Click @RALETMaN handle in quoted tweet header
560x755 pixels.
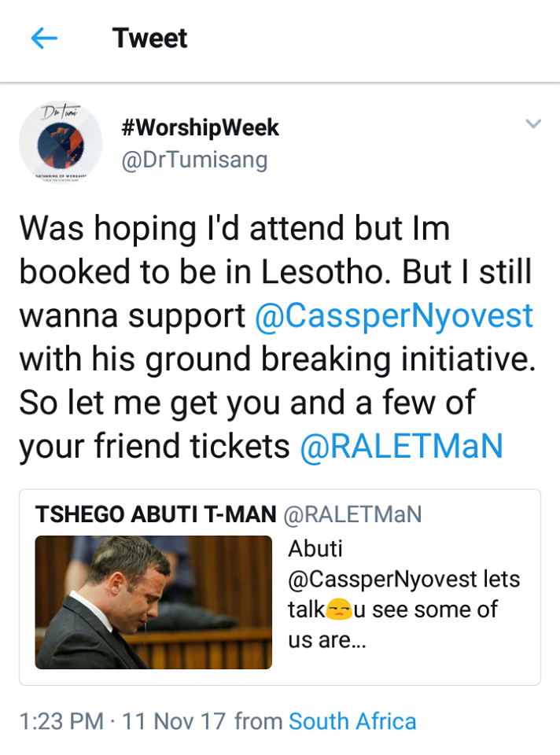tap(352, 514)
